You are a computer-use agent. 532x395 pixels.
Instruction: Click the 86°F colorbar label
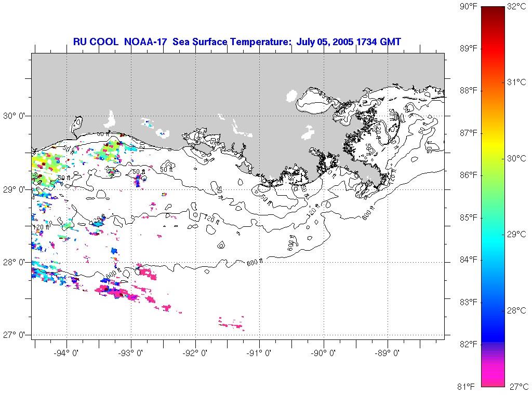coord(468,175)
